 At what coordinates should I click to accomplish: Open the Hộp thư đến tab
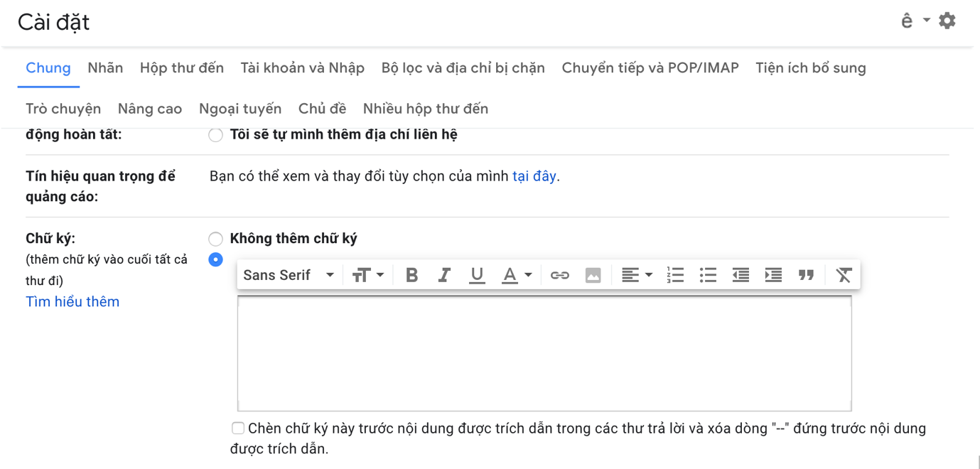tap(182, 68)
